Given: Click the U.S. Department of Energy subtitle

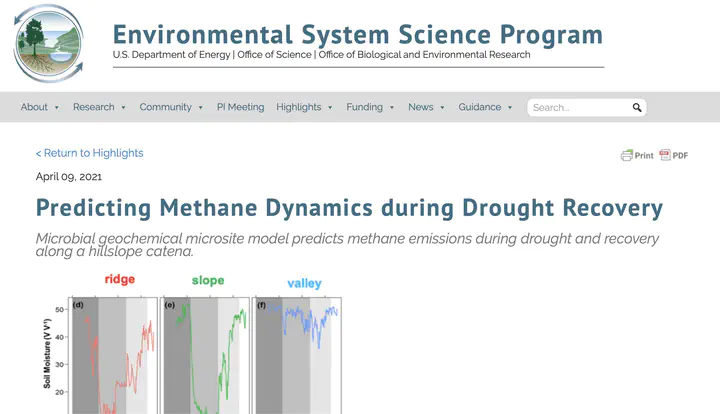Looking at the screenshot, I should [321, 55].
